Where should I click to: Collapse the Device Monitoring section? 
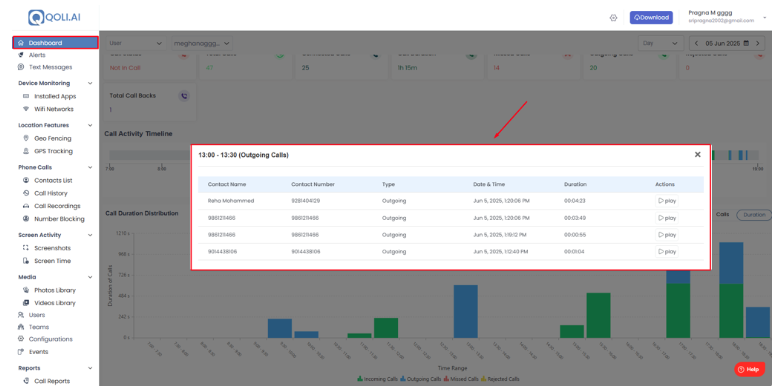[x=90, y=83]
